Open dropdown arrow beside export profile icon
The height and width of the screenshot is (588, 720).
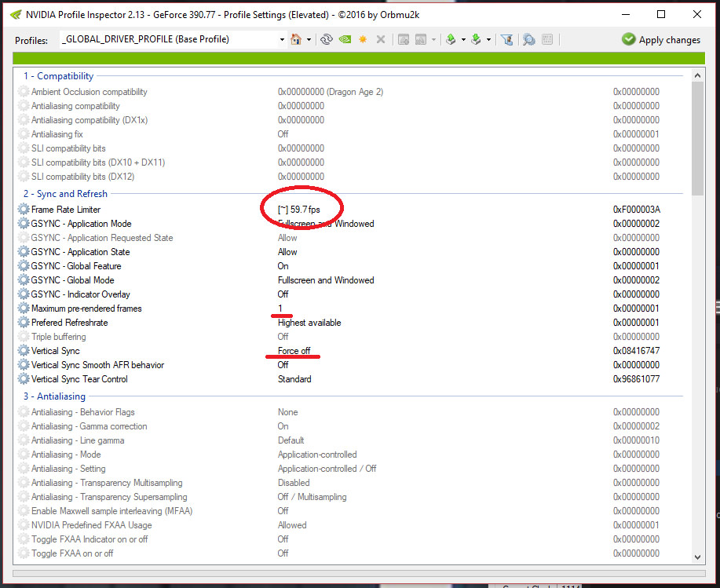tap(463, 39)
